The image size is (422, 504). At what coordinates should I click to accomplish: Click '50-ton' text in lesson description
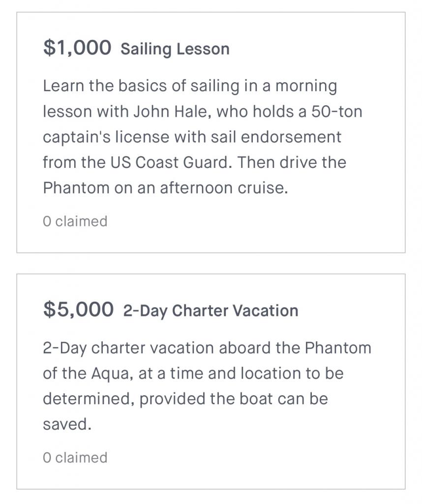coord(336,112)
